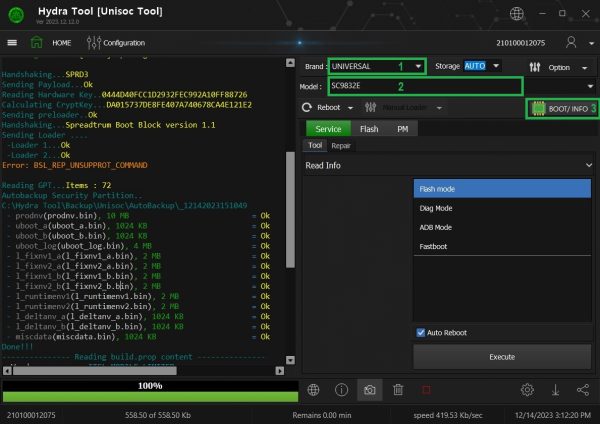This screenshot has height=424, width=600.
Task: Click the log scroll up arrow
Action: [290, 63]
